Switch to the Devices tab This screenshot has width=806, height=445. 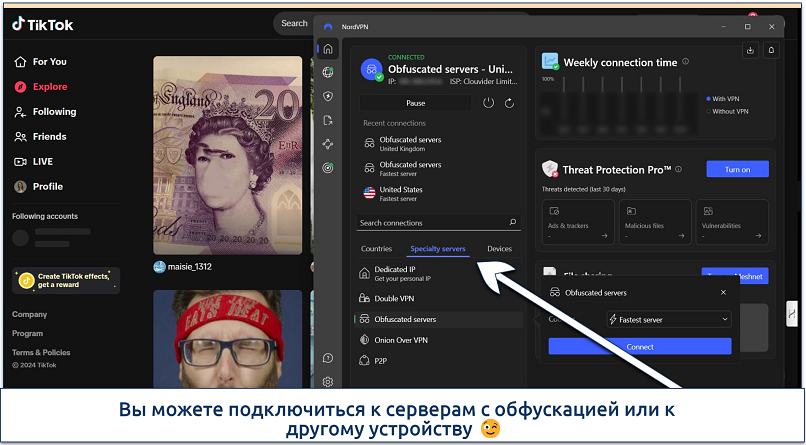click(499, 248)
